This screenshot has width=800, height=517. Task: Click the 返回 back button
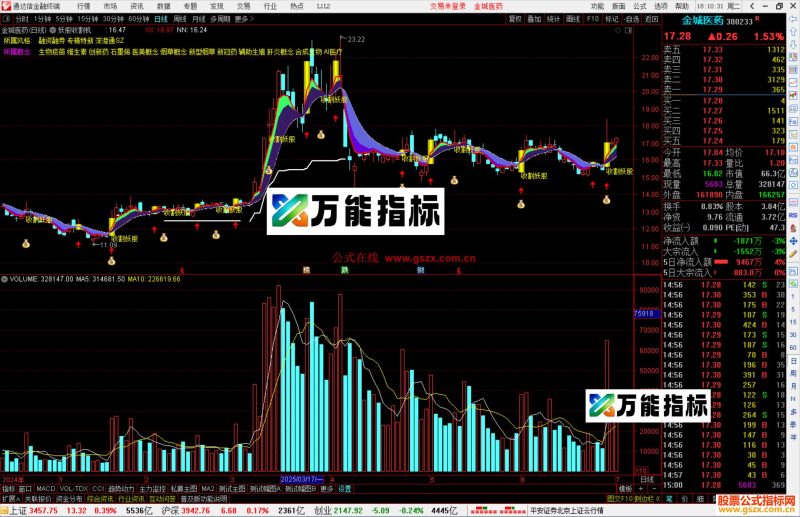(652, 19)
